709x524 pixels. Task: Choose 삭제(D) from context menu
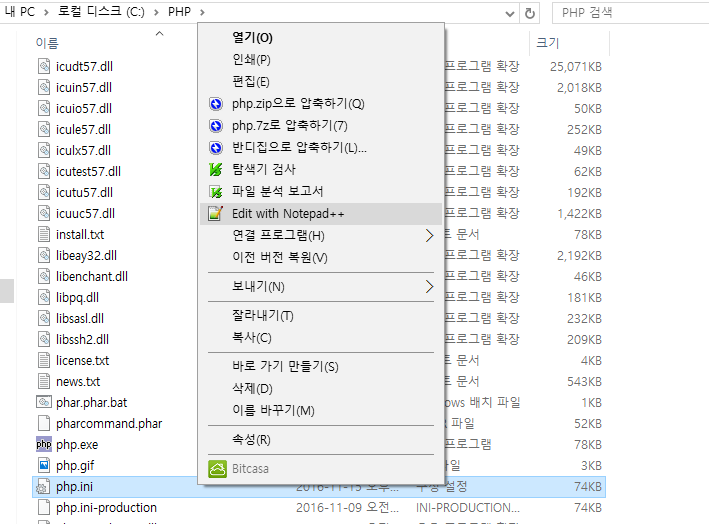[x=252, y=388]
